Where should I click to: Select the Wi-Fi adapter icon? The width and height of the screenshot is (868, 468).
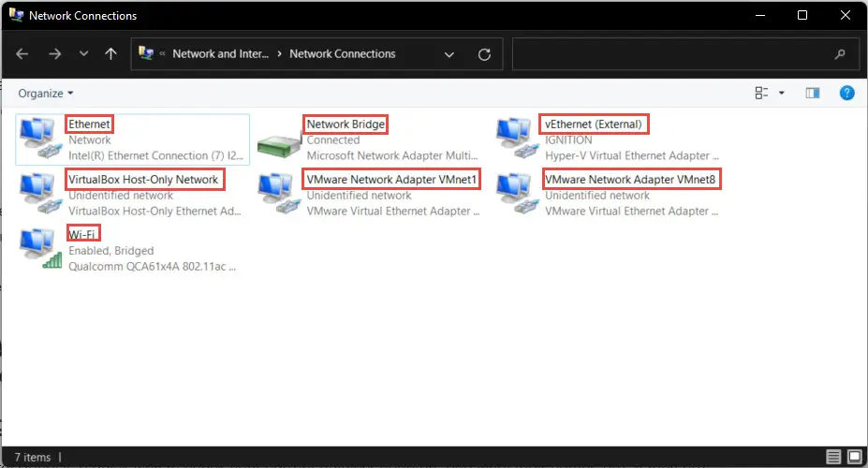40,249
